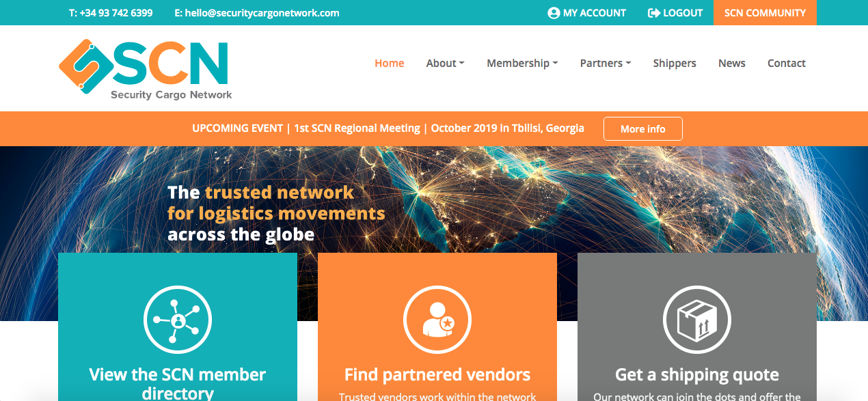Viewport: 868px width, 401px height.
Task: Open the Contact page
Action: click(x=787, y=63)
